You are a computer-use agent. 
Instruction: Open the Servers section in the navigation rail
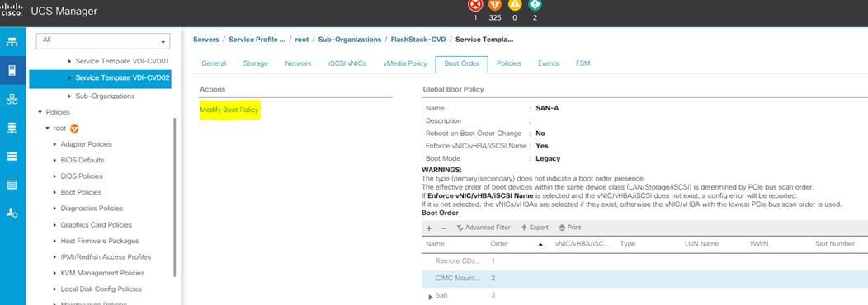(12, 70)
